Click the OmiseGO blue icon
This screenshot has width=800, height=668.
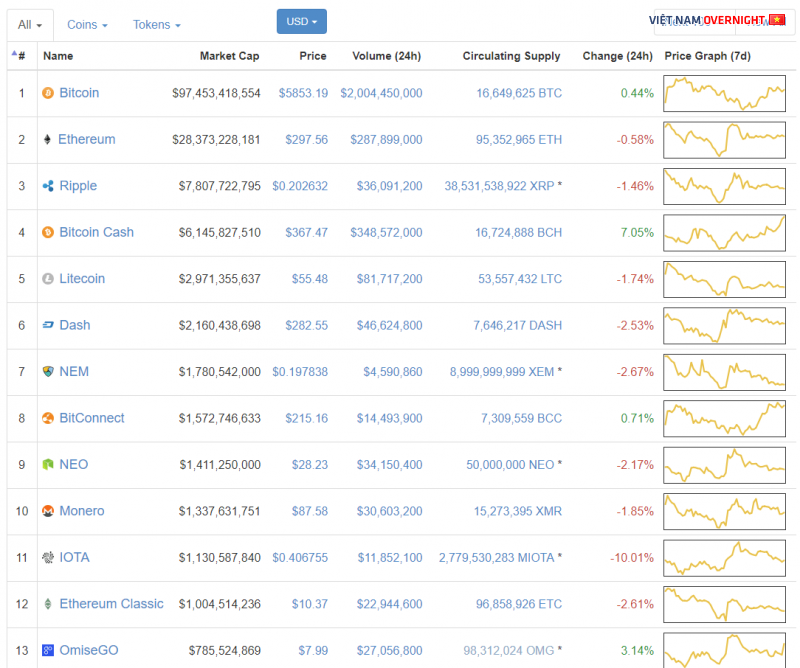pos(48,650)
